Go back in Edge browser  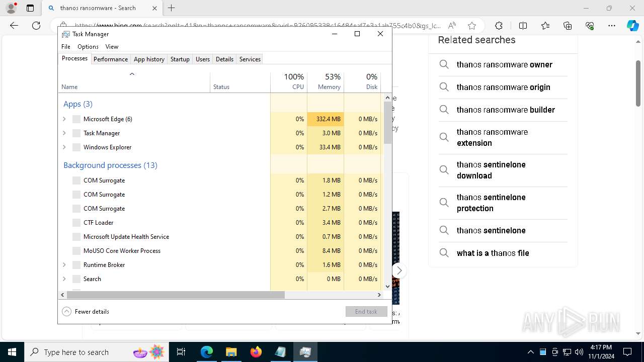tap(14, 26)
